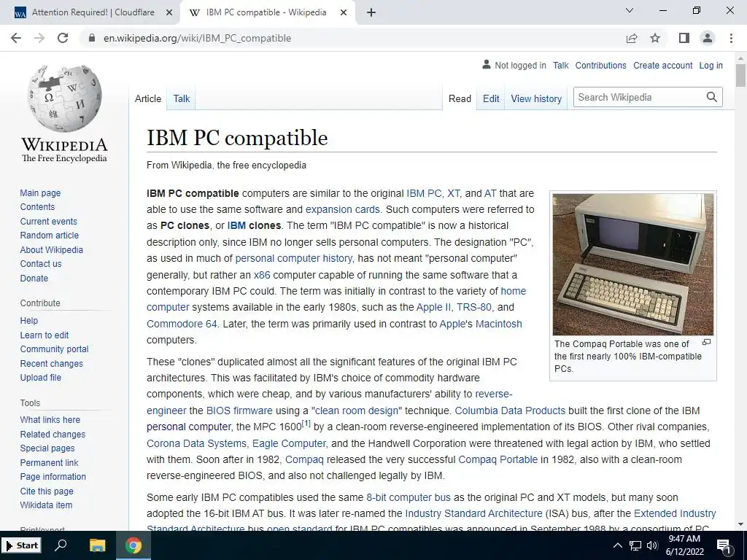
Task: Click the address bar URL
Action: pos(197,38)
